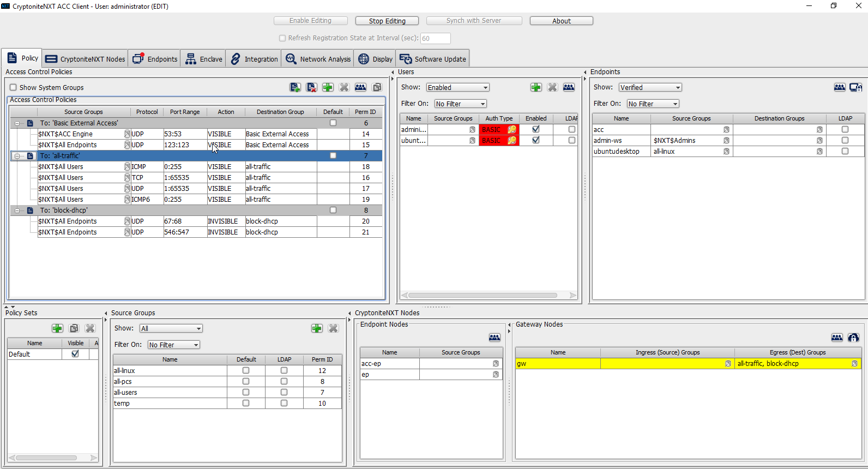
Task: Add a new source group
Action: point(317,328)
